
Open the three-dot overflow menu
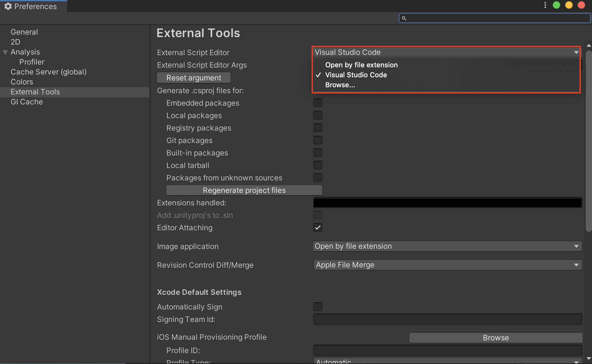coord(545,5)
